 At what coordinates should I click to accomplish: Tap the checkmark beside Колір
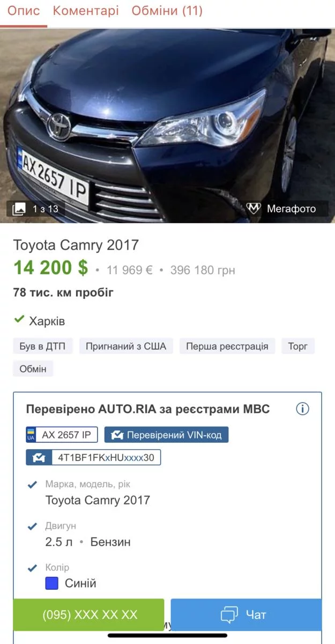pyautogui.click(x=32, y=568)
